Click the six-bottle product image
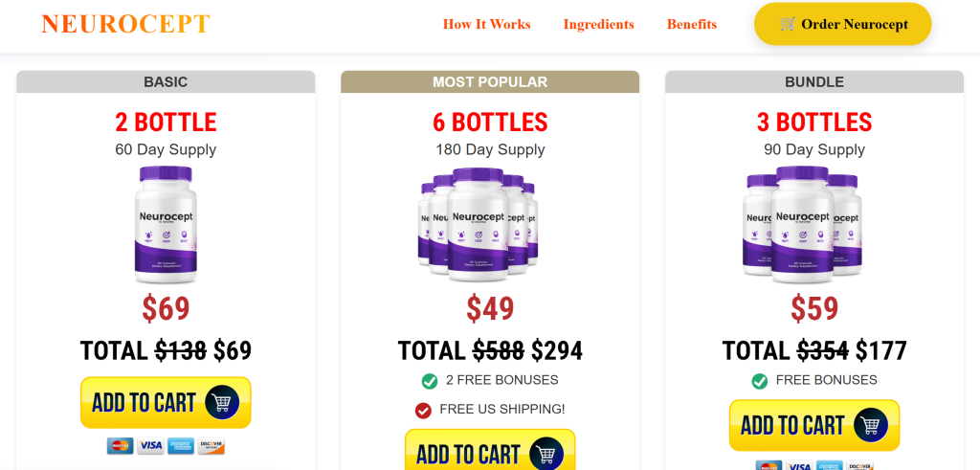 point(479,225)
